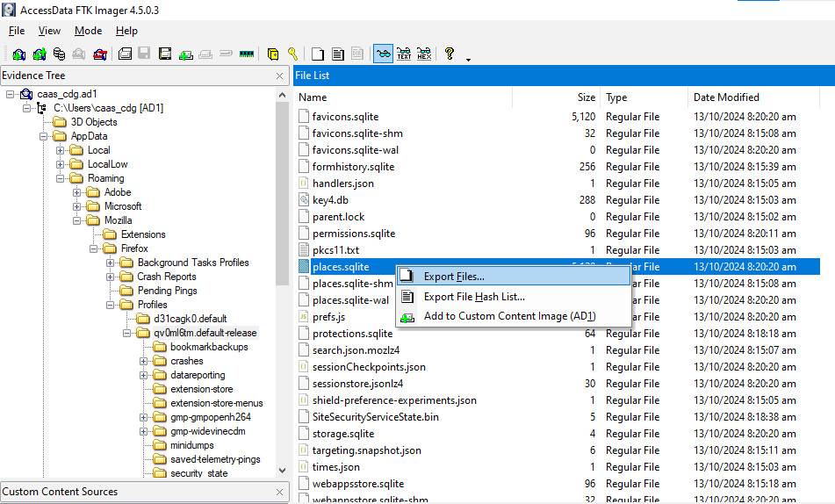Expand the Microsoft folder node
The image size is (835, 504).
click(x=76, y=206)
